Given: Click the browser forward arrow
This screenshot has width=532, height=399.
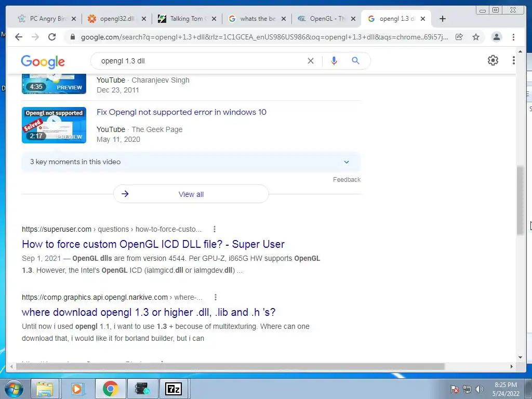Looking at the screenshot, I should (x=35, y=37).
